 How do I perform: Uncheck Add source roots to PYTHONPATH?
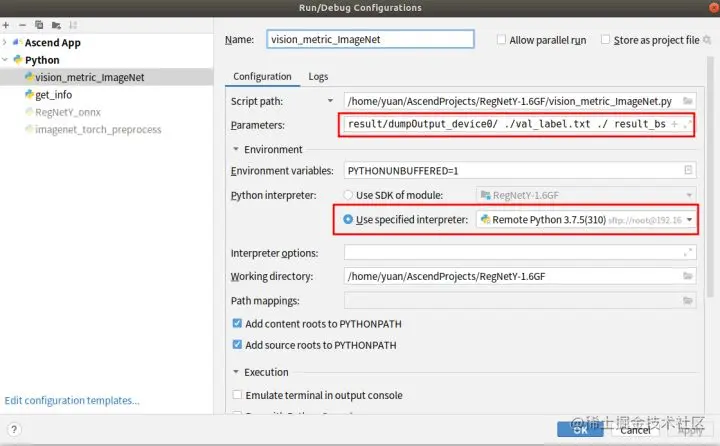pos(237,344)
